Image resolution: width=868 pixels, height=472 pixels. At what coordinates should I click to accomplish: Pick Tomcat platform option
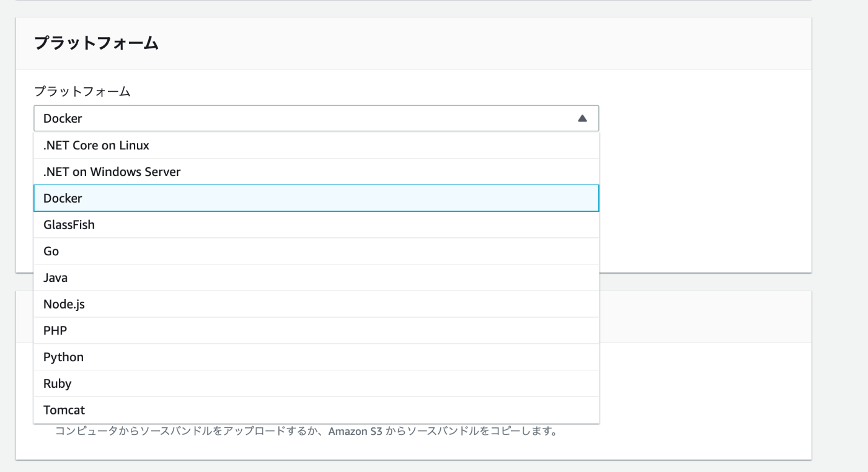click(x=316, y=410)
